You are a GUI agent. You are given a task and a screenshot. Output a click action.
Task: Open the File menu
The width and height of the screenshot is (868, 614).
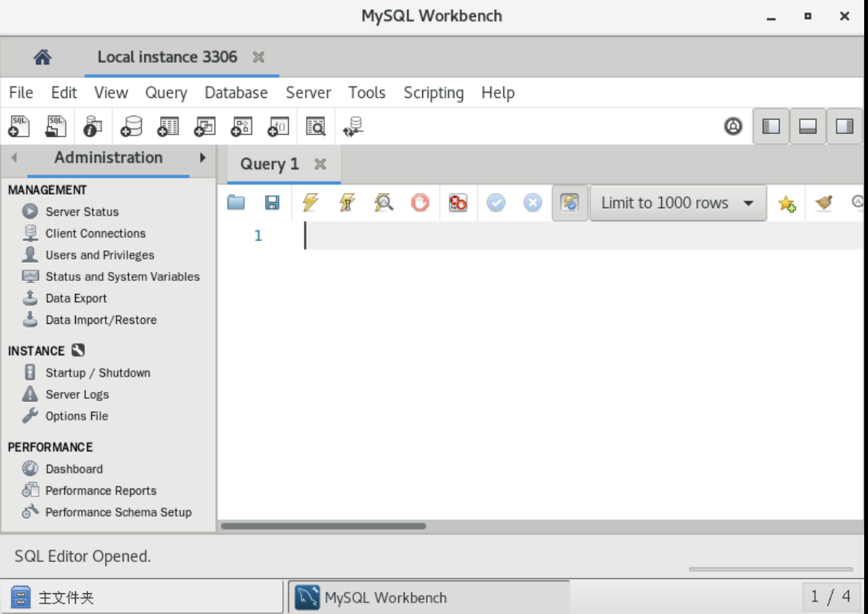[x=21, y=93]
